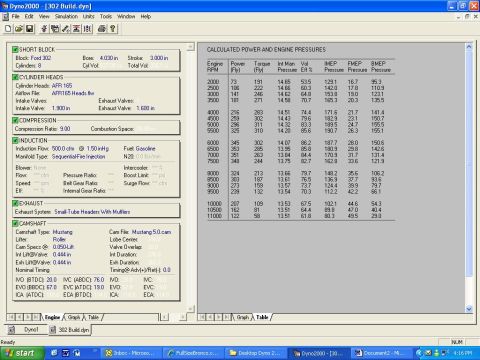The width and height of the screenshot is (480, 360).
Task: Change Compression Ratio value 9.00
Action: click(x=65, y=129)
